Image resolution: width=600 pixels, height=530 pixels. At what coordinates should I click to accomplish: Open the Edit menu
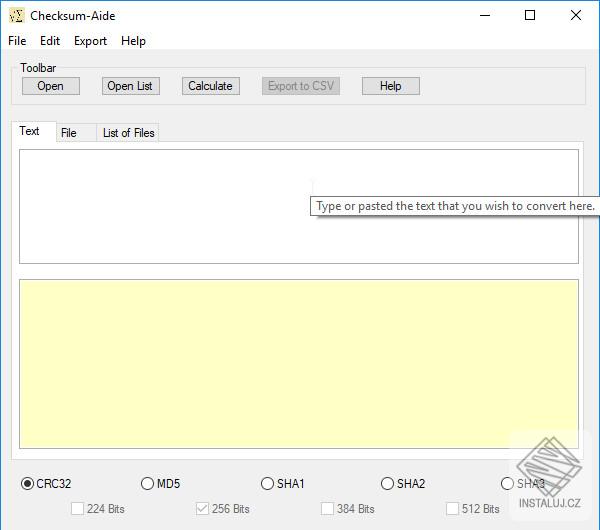pos(50,41)
